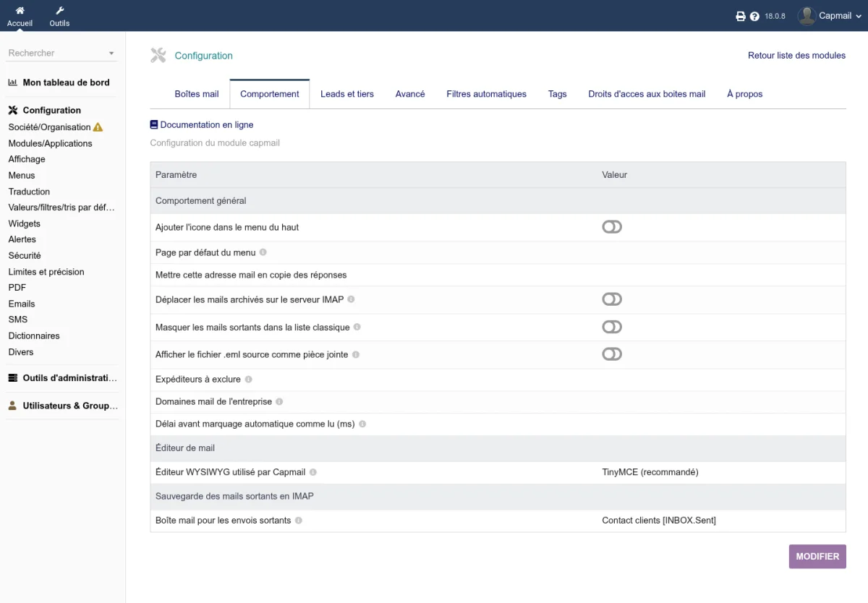Open Droits d'acces aux boites mail tab
This screenshot has height=603, width=868.
(647, 94)
